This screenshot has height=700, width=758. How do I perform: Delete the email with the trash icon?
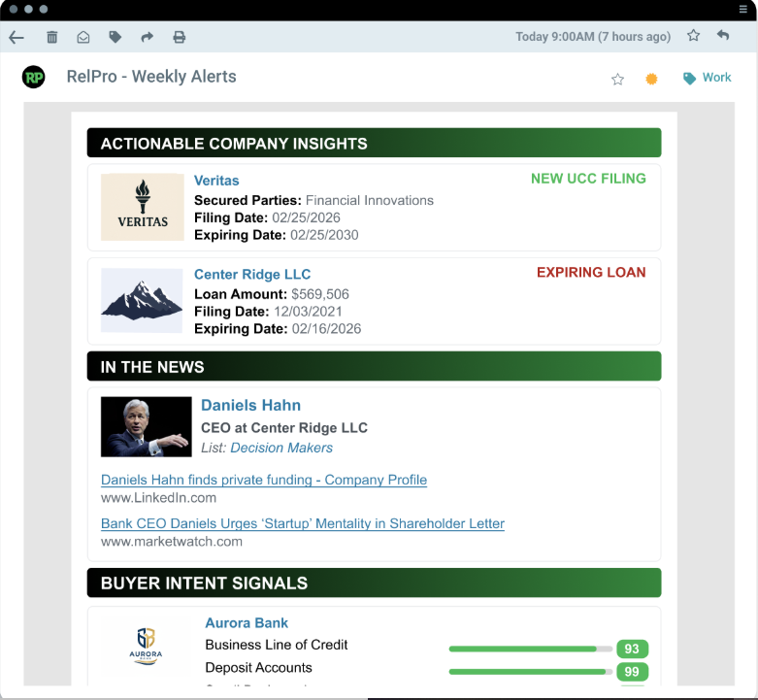click(x=51, y=37)
